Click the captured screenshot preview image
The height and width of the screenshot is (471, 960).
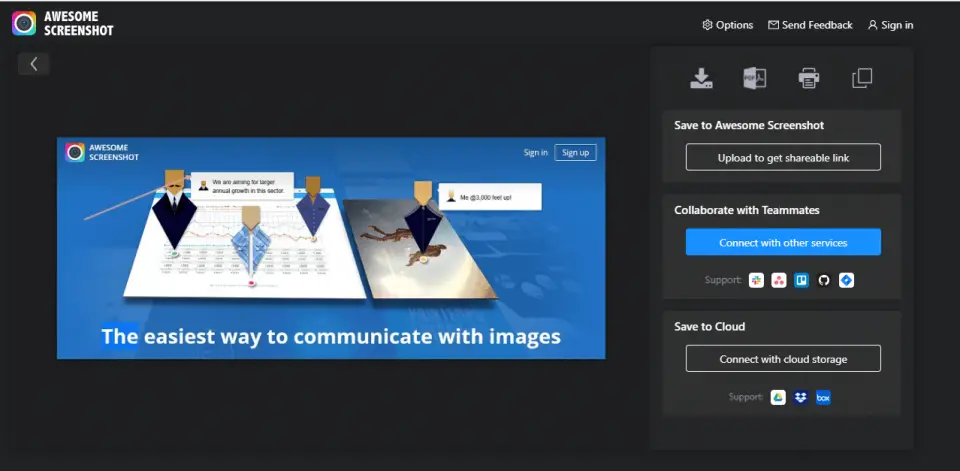point(331,248)
